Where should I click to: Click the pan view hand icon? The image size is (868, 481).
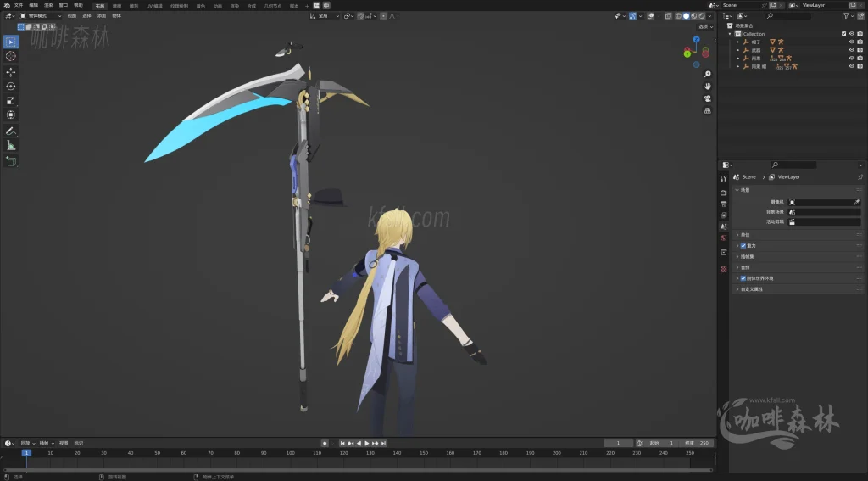click(708, 86)
